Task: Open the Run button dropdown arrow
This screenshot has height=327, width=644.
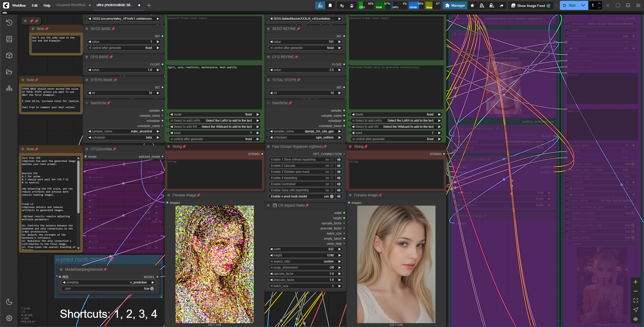Action: click(583, 5)
